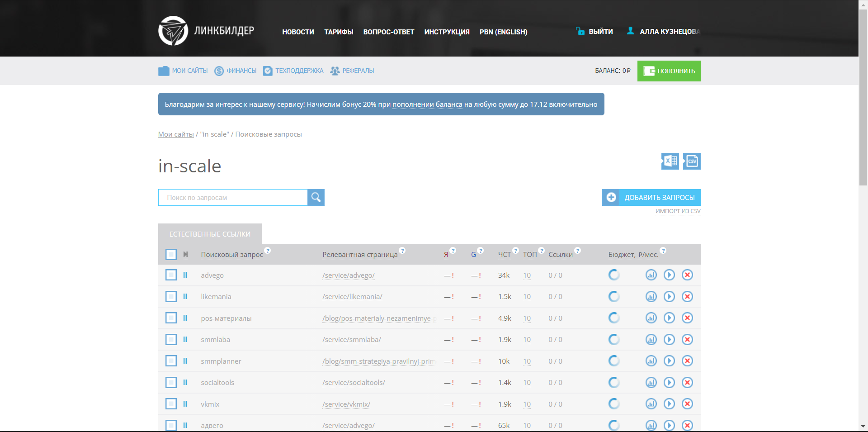Open the ИНСТРУКЦИЯ page
868x432 pixels.
click(x=447, y=32)
